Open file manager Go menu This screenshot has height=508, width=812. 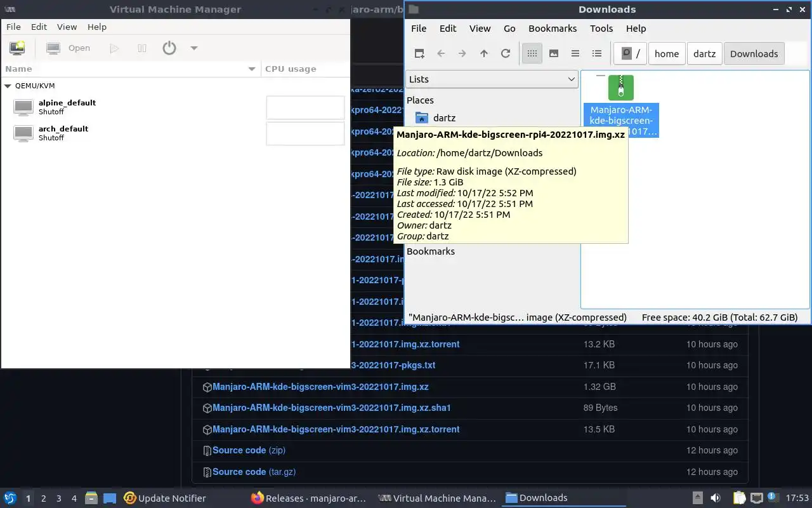pyautogui.click(x=509, y=28)
